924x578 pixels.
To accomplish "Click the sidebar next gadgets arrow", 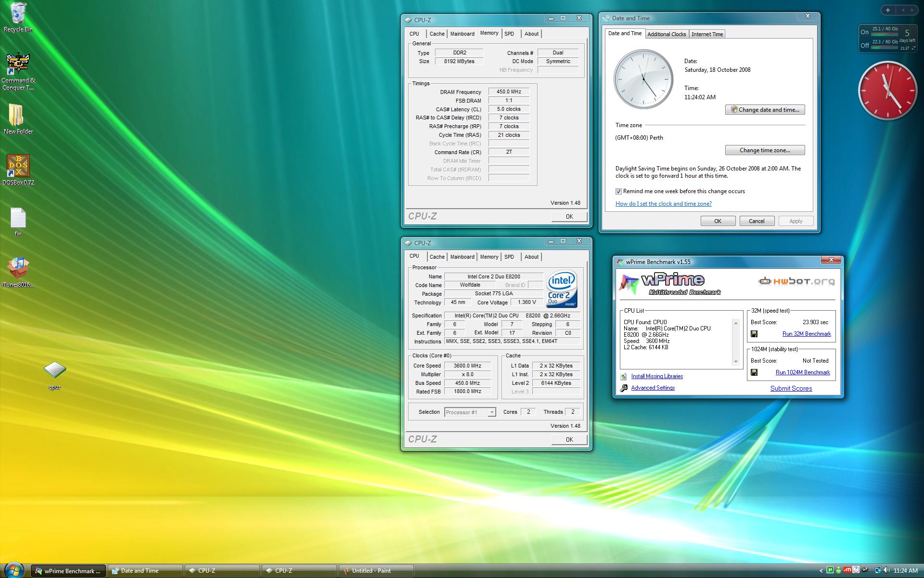I will (x=912, y=10).
